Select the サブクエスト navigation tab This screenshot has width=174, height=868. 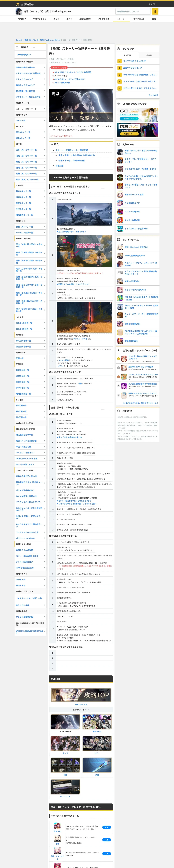[139, 19]
